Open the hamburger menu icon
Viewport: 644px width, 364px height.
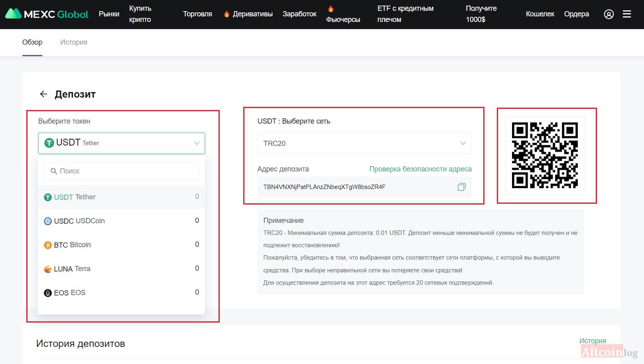tap(627, 14)
